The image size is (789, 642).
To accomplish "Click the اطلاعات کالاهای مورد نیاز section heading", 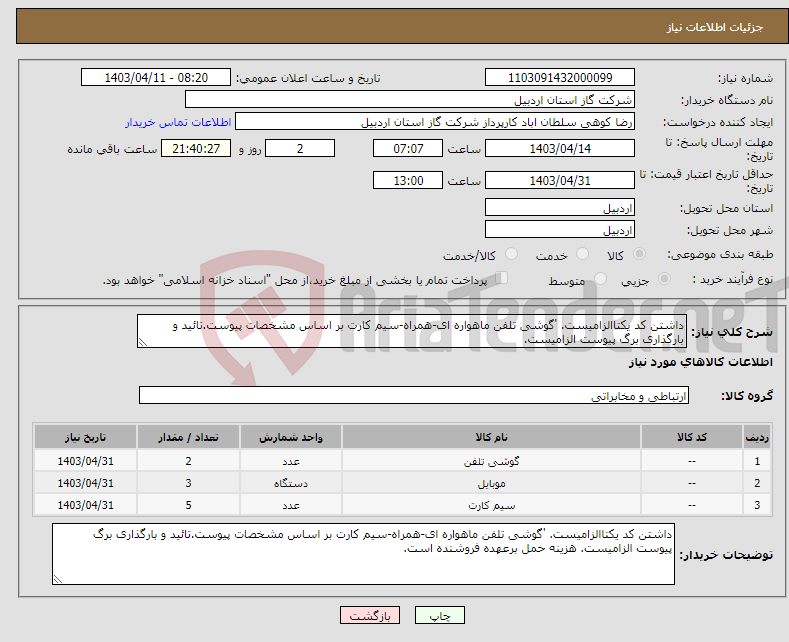I will pos(700,362).
